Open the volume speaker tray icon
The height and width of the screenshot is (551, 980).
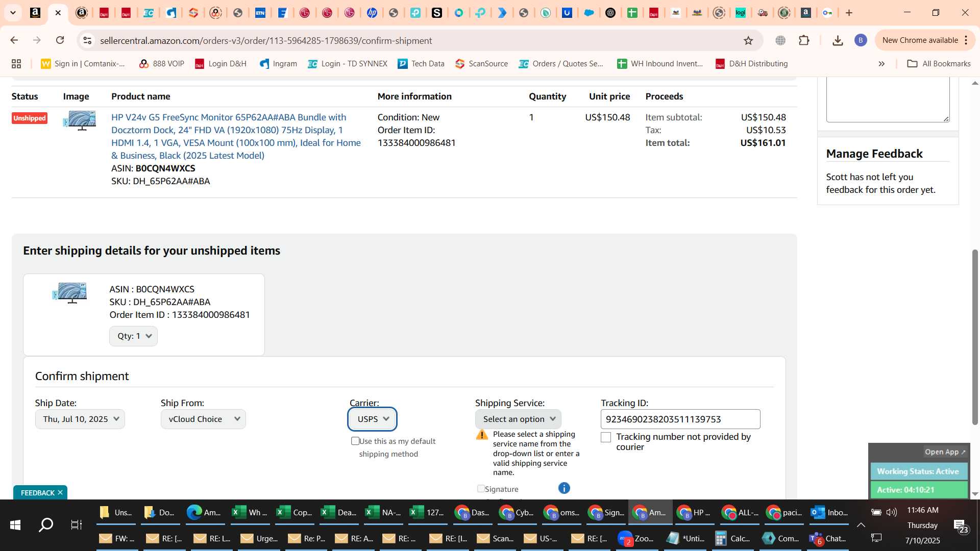click(892, 512)
